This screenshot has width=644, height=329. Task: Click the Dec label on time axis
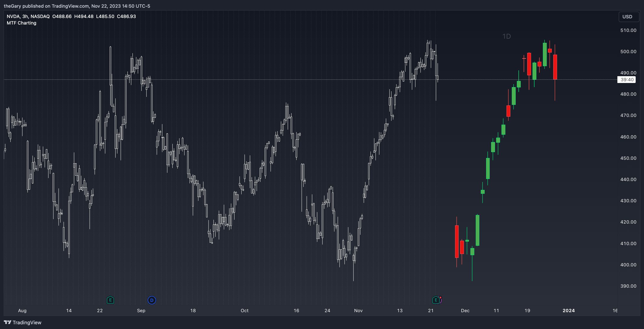click(x=465, y=311)
